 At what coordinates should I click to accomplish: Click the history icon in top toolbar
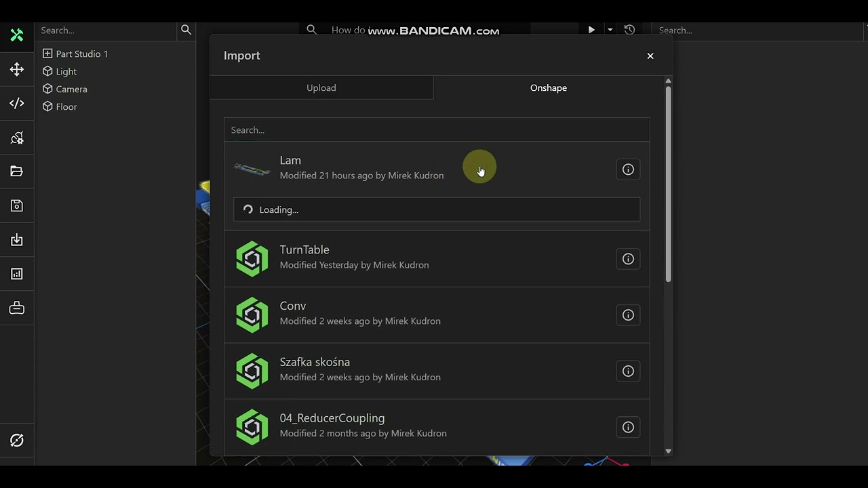click(629, 30)
